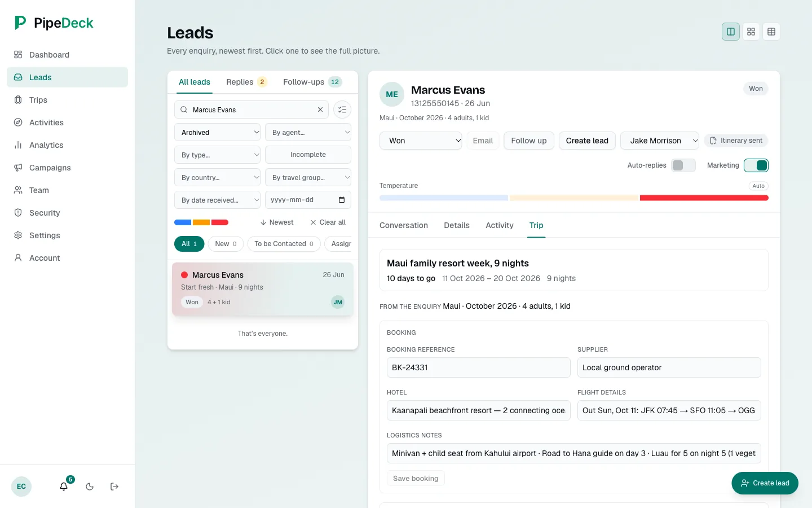Click the log out icon
This screenshot has height=508, width=812.
coord(114,487)
